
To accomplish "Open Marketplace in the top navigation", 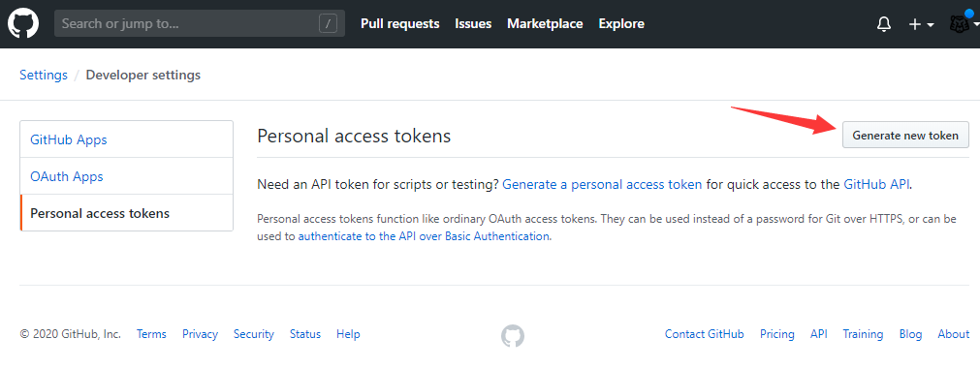I will click(545, 23).
